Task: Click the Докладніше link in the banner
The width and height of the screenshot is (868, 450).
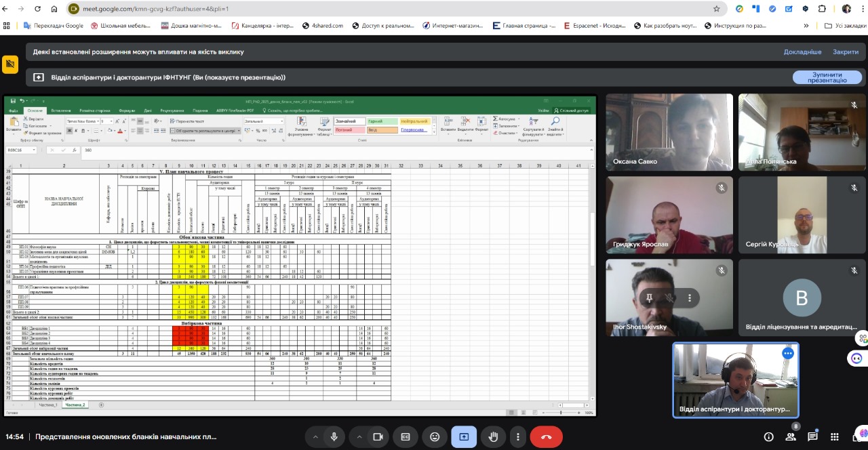Action: [x=802, y=52]
